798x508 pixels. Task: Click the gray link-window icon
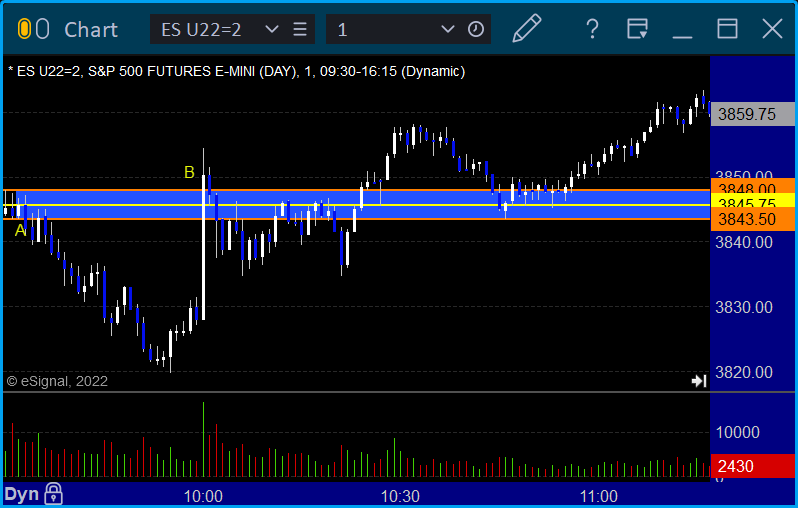pyautogui.click(x=42, y=29)
